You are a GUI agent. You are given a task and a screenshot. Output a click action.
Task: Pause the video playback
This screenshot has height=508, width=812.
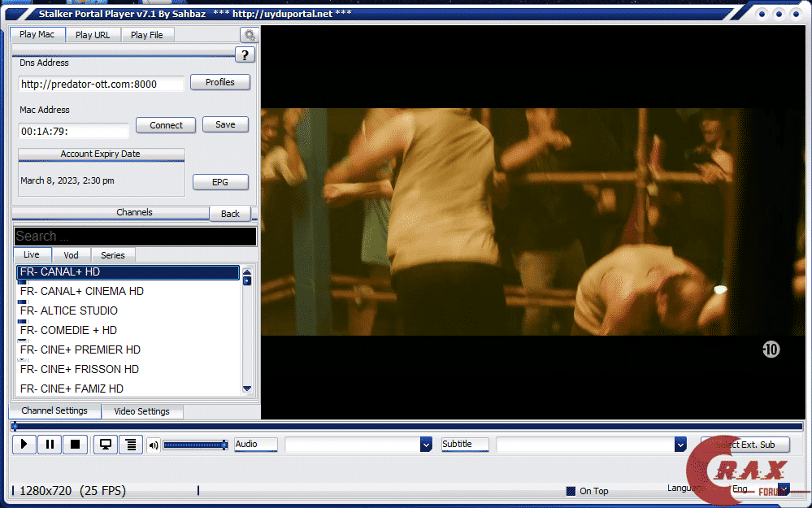click(50, 445)
